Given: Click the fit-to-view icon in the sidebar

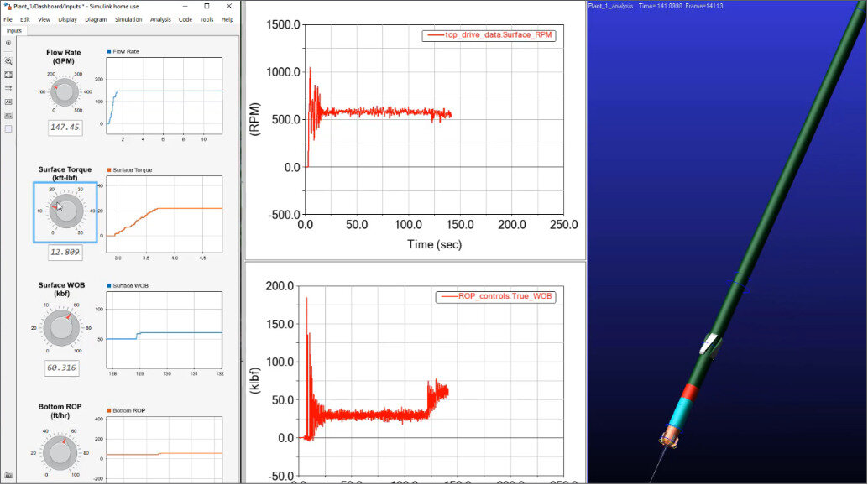Looking at the screenshot, I should click(8, 75).
